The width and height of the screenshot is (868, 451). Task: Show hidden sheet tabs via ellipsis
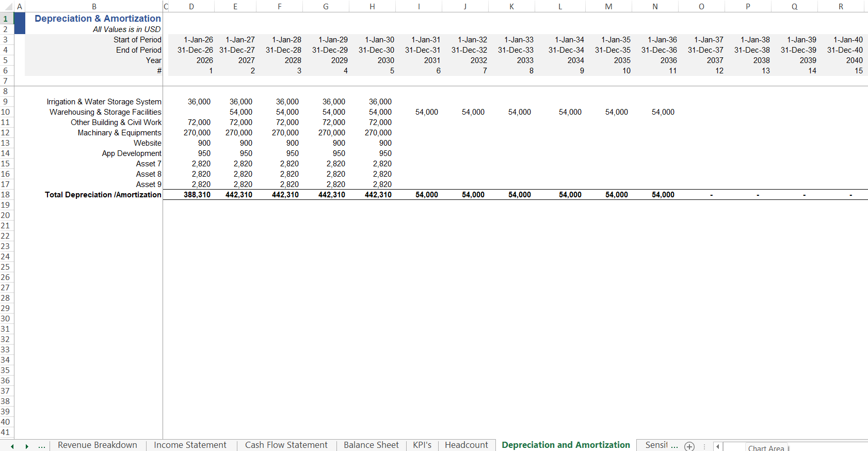[x=42, y=446]
